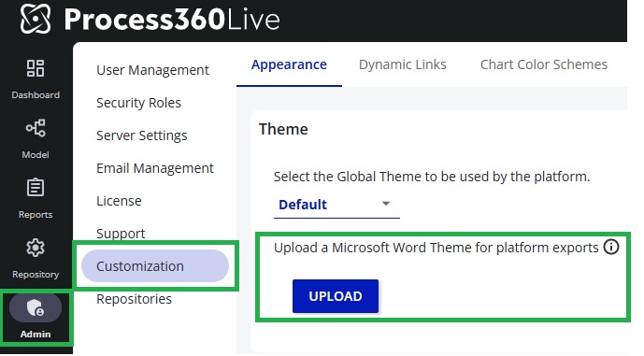The image size is (644, 356).
Task: Go to Server Settings
Action: click(142, 135)
